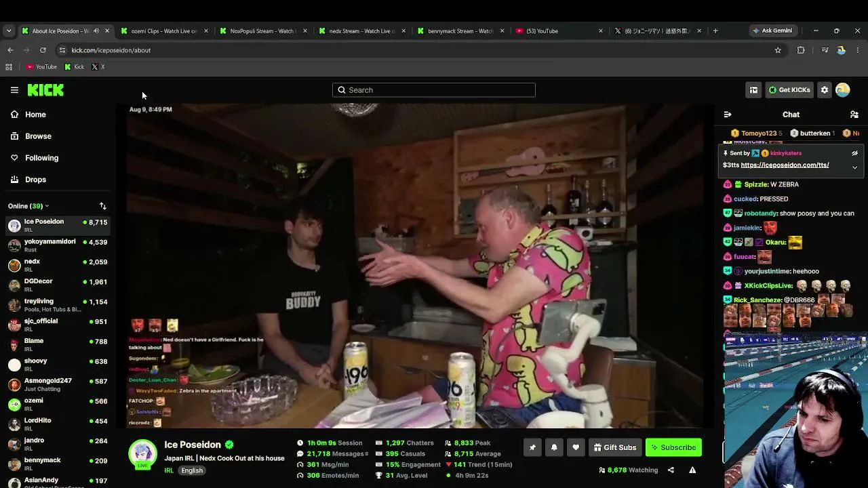This screenshot has width=868, height=488.
Task: Click the pin icon below the stream
Action: click(532, 447)
